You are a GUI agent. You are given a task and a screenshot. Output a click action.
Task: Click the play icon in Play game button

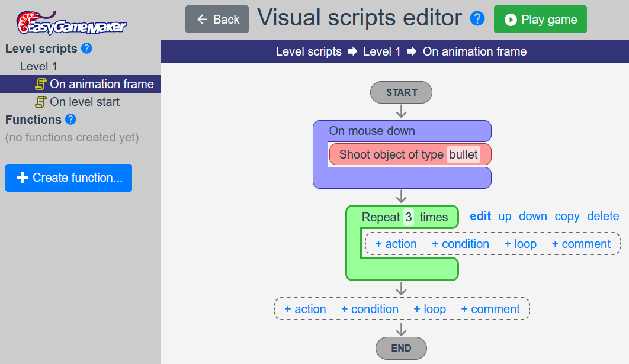pyautogui.click(x=511, y=20)
